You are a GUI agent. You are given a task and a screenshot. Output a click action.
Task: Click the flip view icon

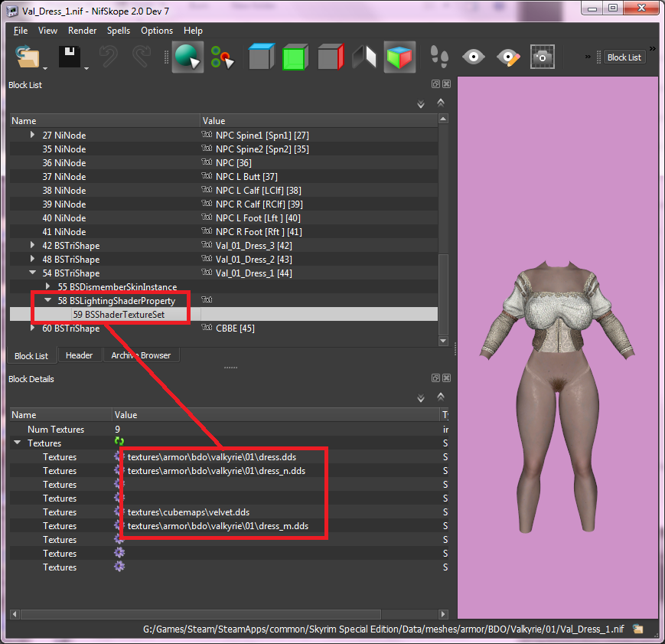[x=364, y=57]
